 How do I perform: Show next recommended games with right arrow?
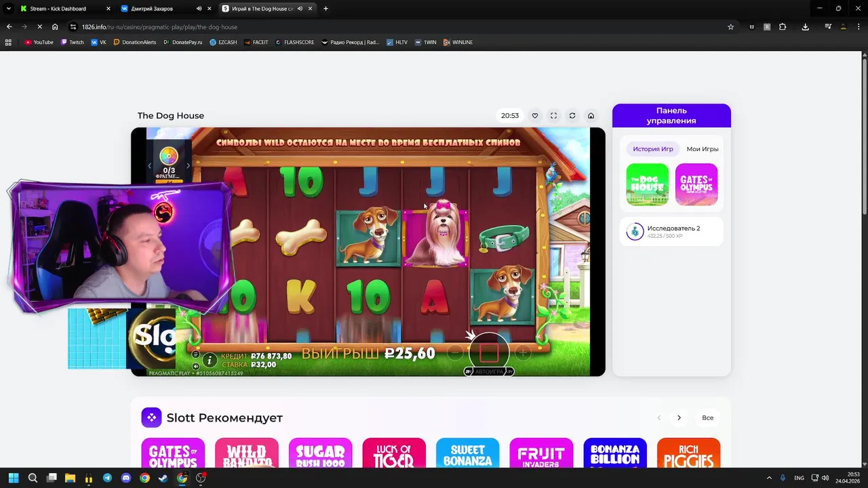(679, 418)
